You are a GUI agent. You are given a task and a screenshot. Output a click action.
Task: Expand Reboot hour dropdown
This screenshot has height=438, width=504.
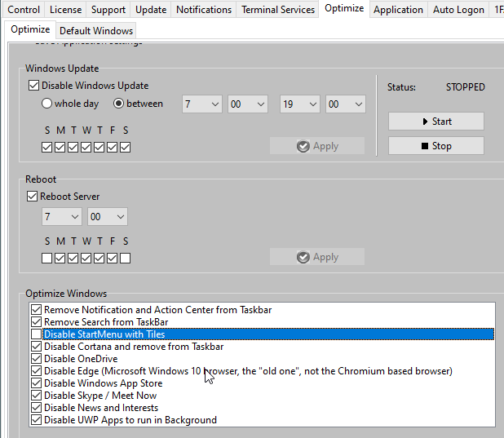62,217
